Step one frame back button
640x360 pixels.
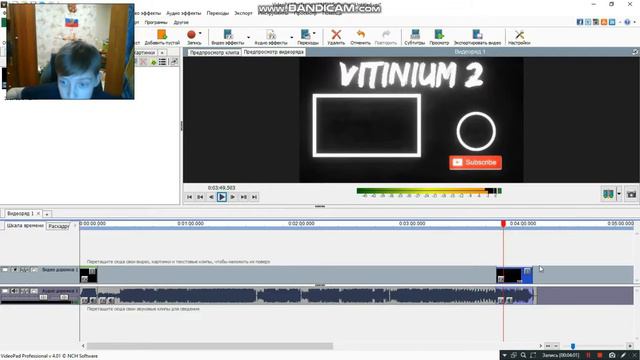[211, 197]
